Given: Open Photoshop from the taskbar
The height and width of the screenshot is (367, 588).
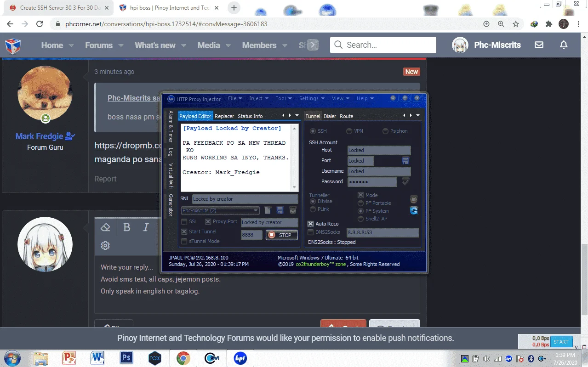Looking at the screenshot, I should click(x=126, y=358).
